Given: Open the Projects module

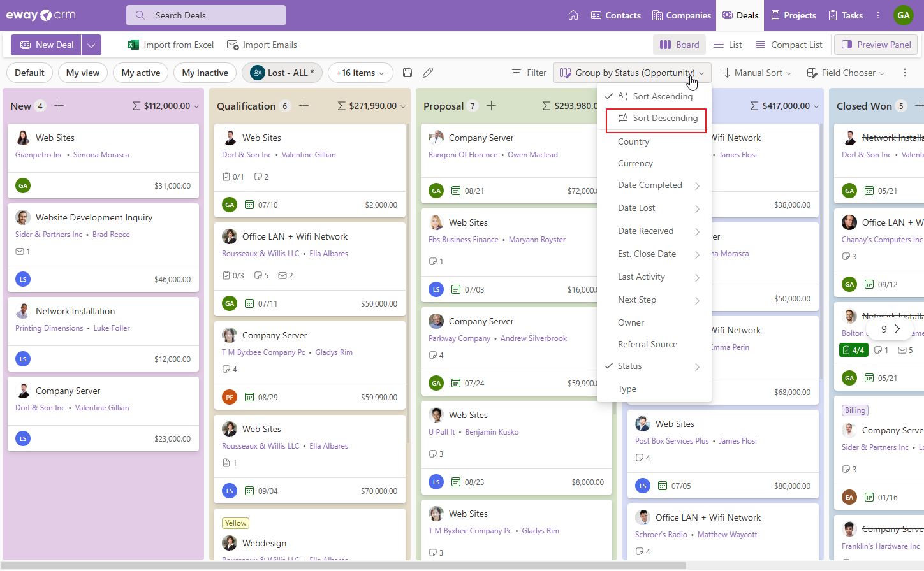Looking at the screenshot, I should 793,15.
